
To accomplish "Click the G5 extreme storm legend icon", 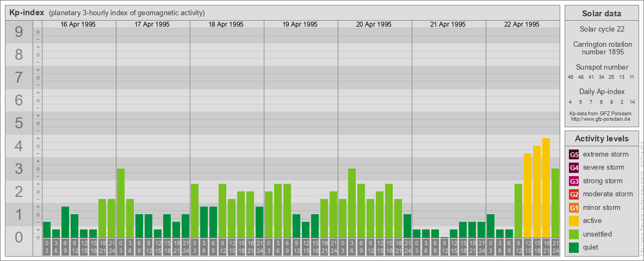I will click(574, 155).
